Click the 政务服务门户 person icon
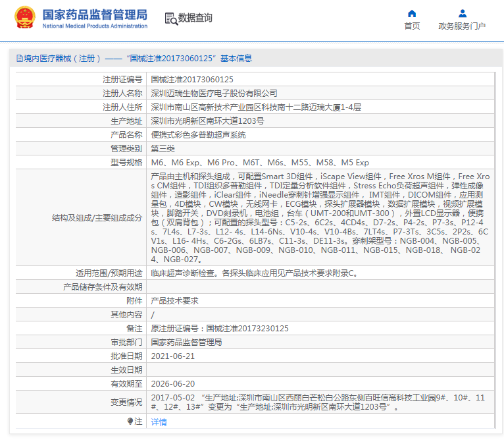504x440 pixels. (462, 13)
